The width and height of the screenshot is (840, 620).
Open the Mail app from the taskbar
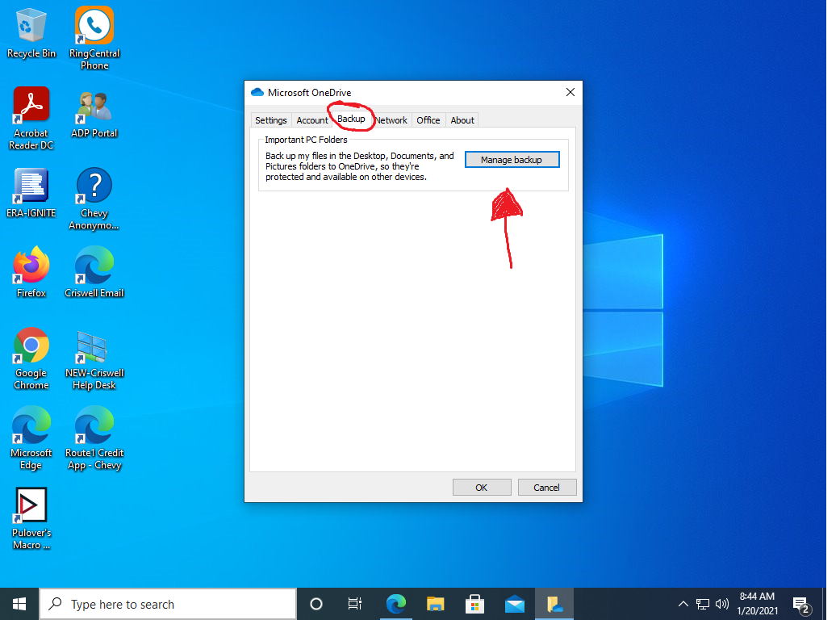click(x=514, y=605)
